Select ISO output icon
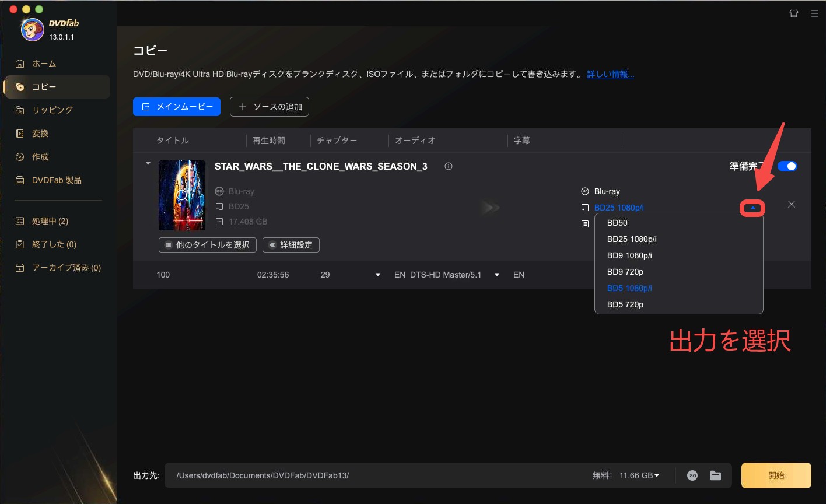Image resolution: width=826 pixels, height=504 pixels. pos(692,475)
